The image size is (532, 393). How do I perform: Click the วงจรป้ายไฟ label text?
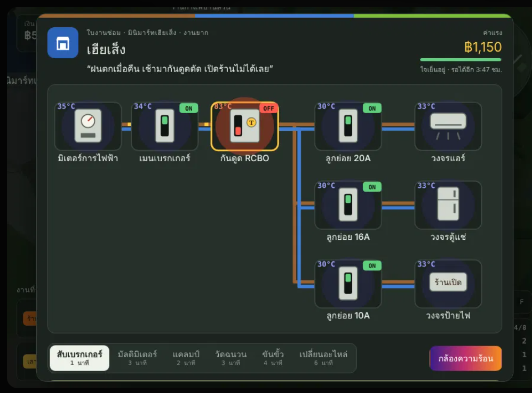[448, 316]
